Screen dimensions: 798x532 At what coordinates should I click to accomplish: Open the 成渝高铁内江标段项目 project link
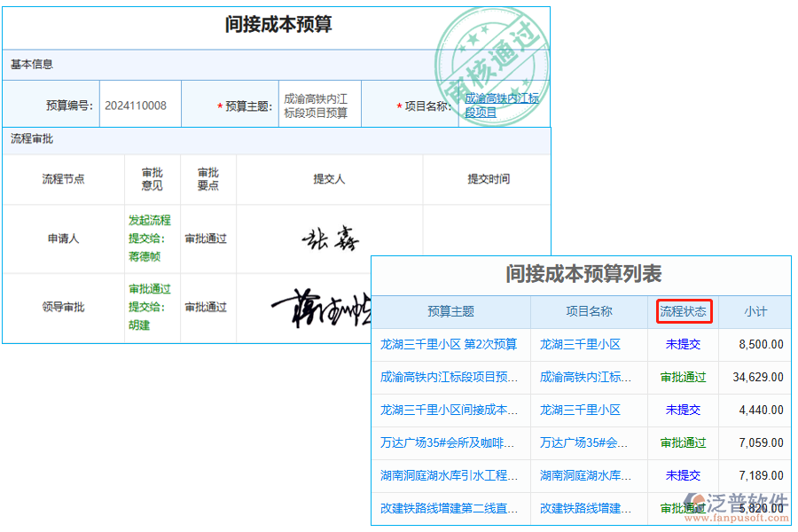(x=503, y=106)
